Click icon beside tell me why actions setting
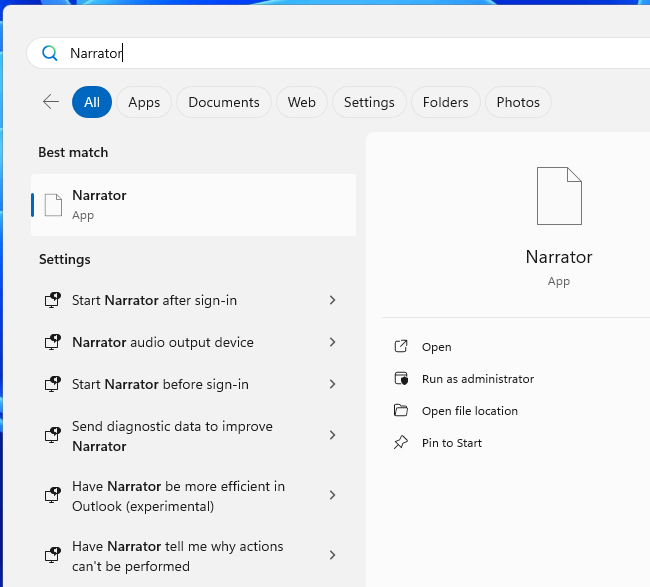Image resolution: width=650 pixels, height=587 pixels. pyautogui.click(x=53, y=555)
